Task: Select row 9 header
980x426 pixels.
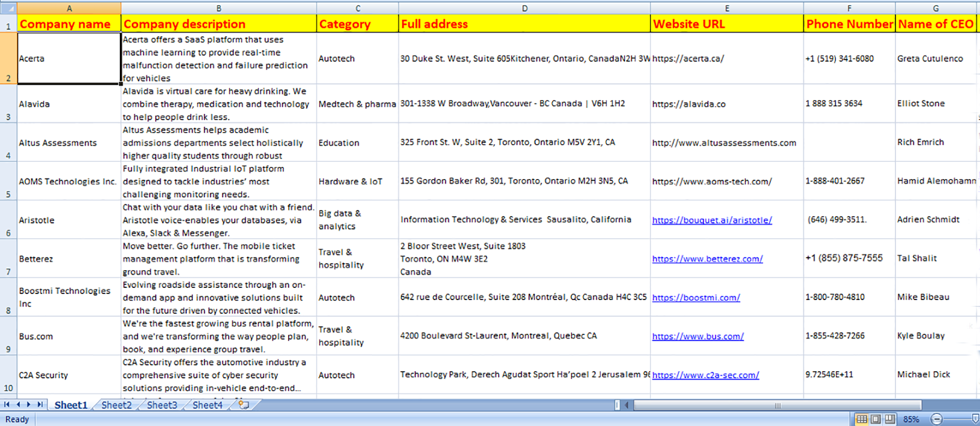Action: pos(8,335)
